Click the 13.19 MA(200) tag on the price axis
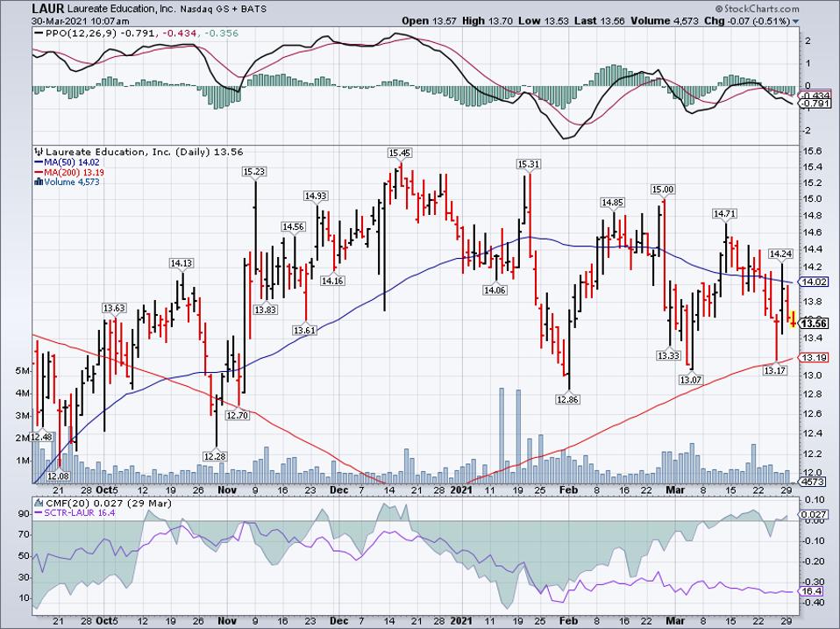The height and width of the screenshot is (629, 840). tap(814, 357)
